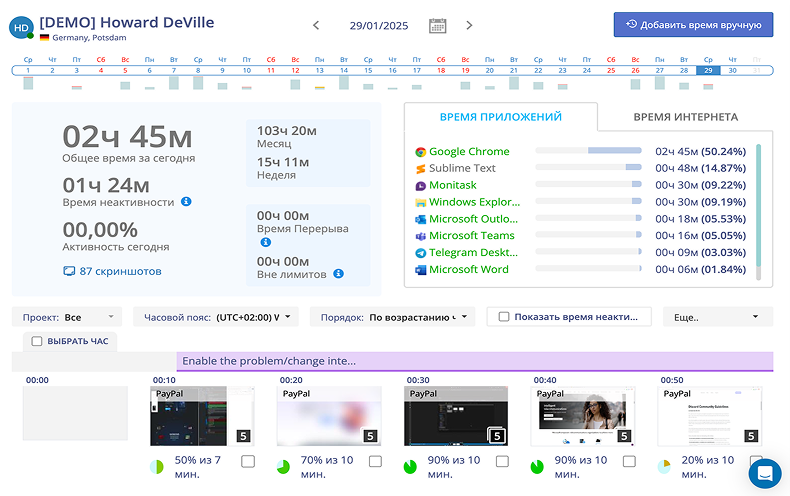This screenshot has width=790, height=496.
Task: Click the Monitask app icon
Action: (x=420, y=185)
